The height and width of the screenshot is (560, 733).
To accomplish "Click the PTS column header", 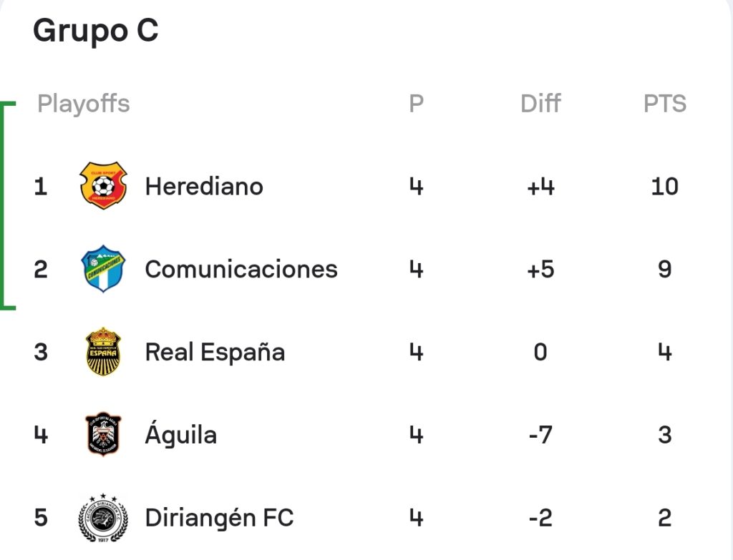I will pyautogui.click(x=665, y=104).
